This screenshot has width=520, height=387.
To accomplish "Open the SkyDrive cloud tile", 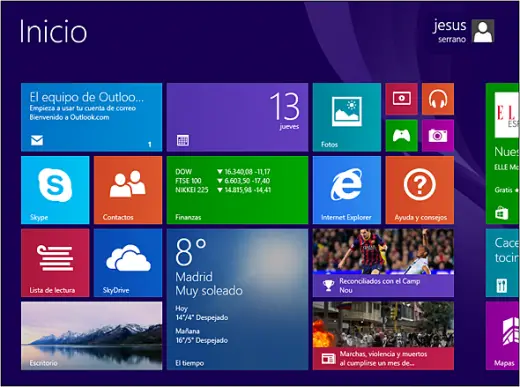I will coord(128,263).
